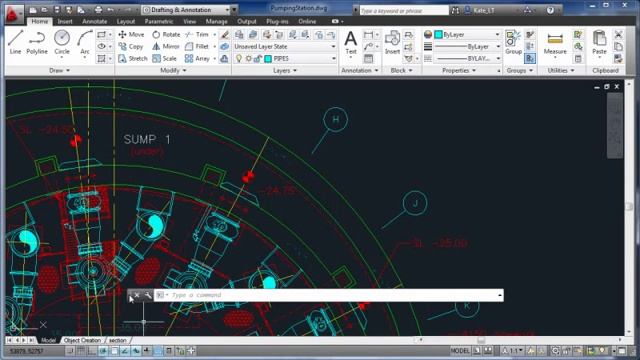This screenshot has width=640, height=360.
Task: Activate the Array command
Action: click(x=198, y=58)
